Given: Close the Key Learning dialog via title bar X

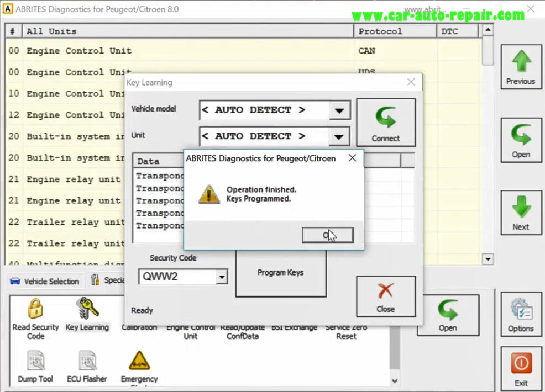Looking at the screenshot, I should point(411,82).
